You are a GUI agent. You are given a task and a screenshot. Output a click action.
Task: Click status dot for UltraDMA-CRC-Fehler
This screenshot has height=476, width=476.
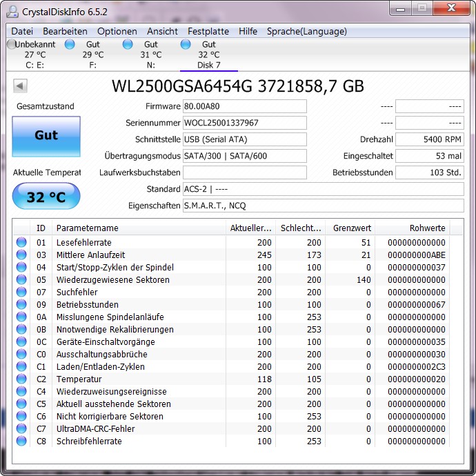[x=21, y=428]
